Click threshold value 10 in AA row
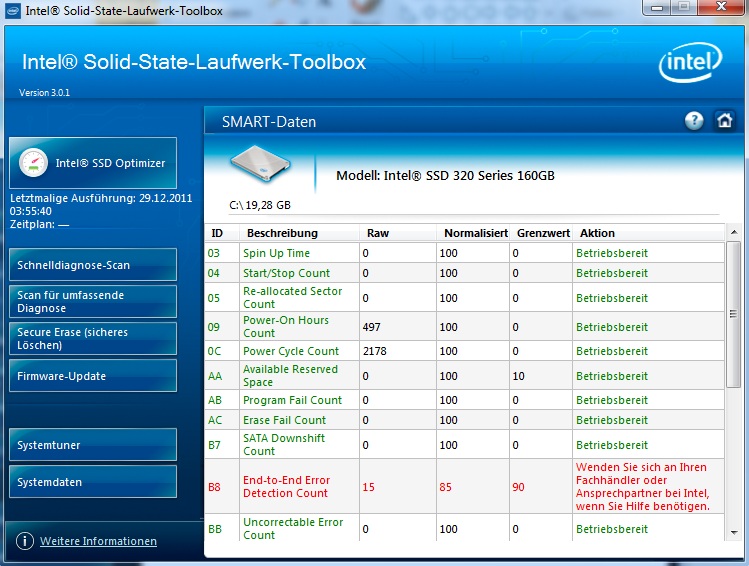This screenshot has width=749, height=566. pos(518,376)
